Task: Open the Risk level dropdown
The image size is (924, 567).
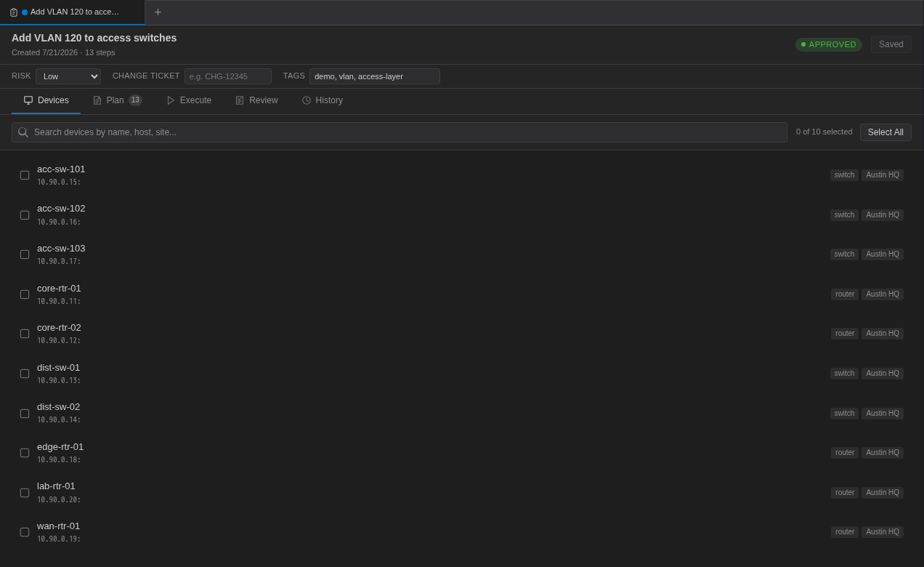Action: click(68, 76)
